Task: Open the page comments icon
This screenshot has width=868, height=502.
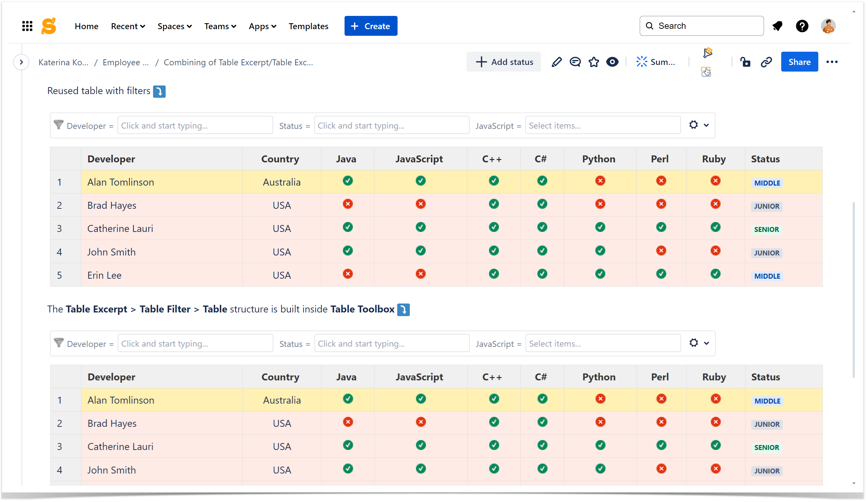Action: [575, 62]
